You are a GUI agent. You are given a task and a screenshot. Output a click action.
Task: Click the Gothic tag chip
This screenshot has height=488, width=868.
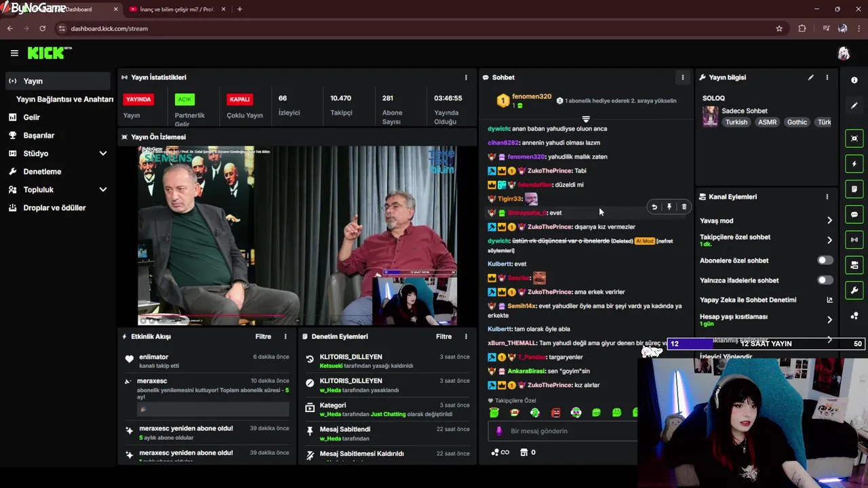pos(797,122)
